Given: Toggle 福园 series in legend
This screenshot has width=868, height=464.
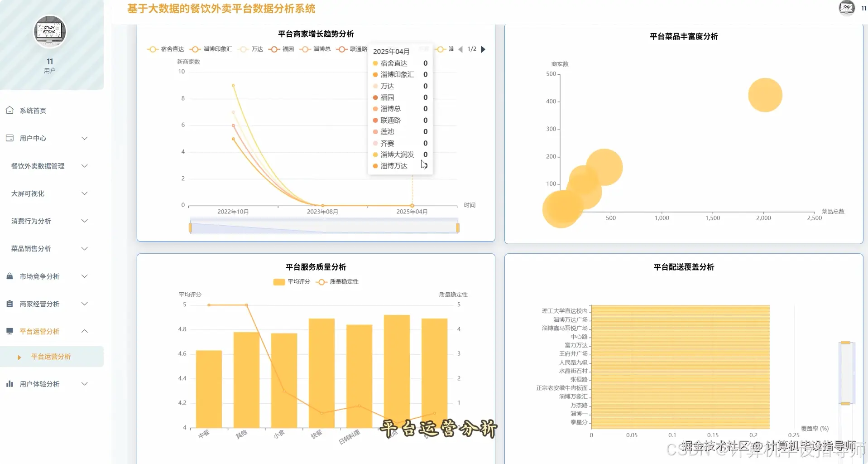Looking at the screenshot, I should [x=281, y=49].
